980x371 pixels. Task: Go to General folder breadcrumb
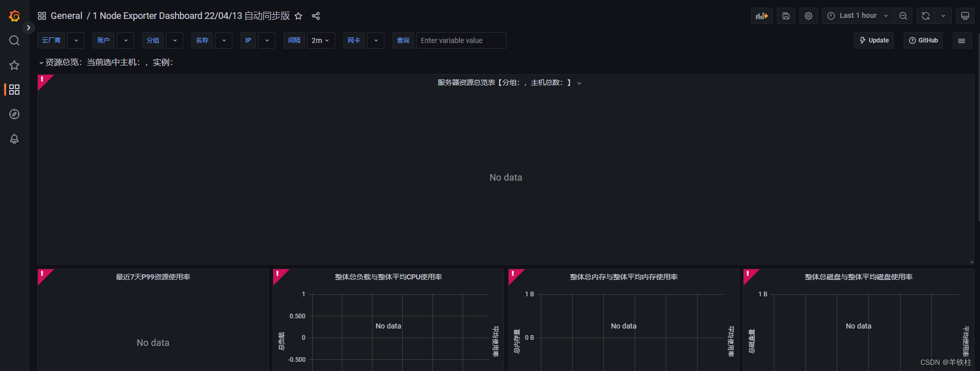tap(67, 16)
